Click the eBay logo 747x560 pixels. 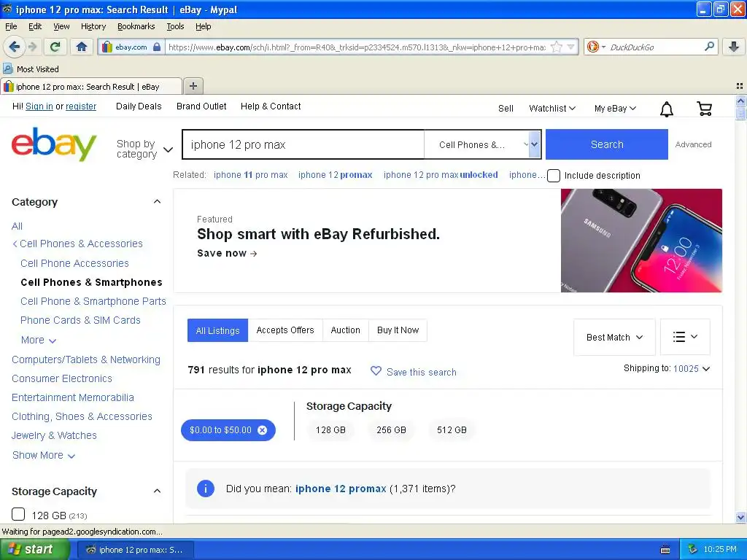tap(54, 144)
